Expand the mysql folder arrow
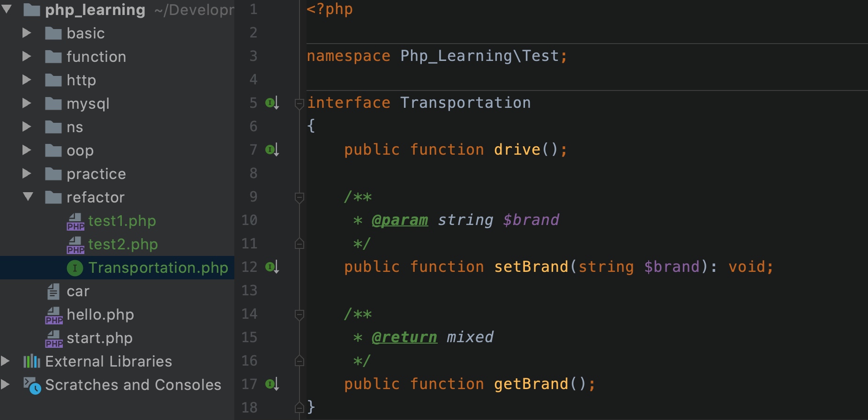This screenshot has height=420, width=868. (x=27, y=103)
